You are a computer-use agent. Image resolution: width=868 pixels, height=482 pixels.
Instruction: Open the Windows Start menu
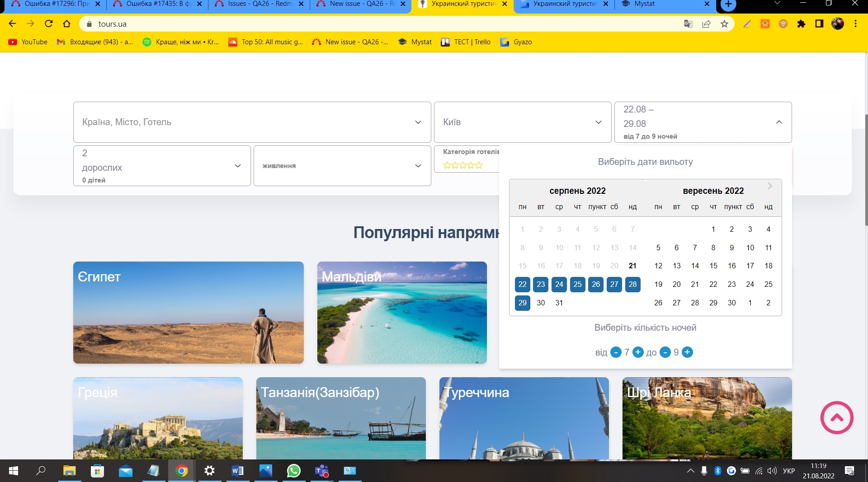click(x=14, y=471)
